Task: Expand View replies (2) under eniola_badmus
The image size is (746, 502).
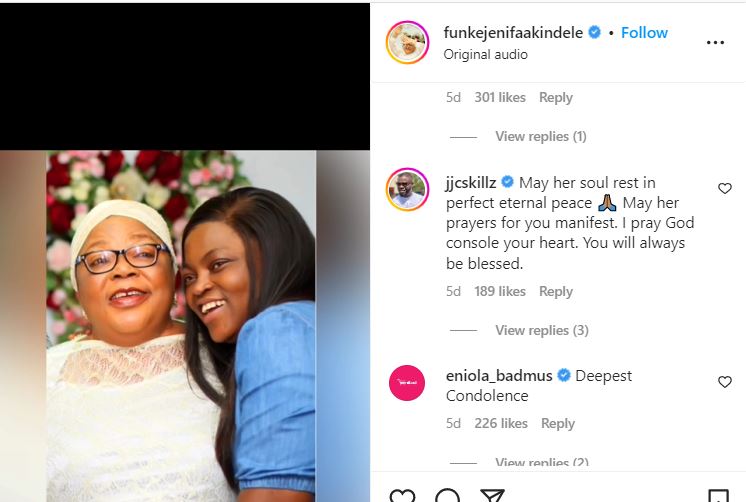Action: coord(541,462)
